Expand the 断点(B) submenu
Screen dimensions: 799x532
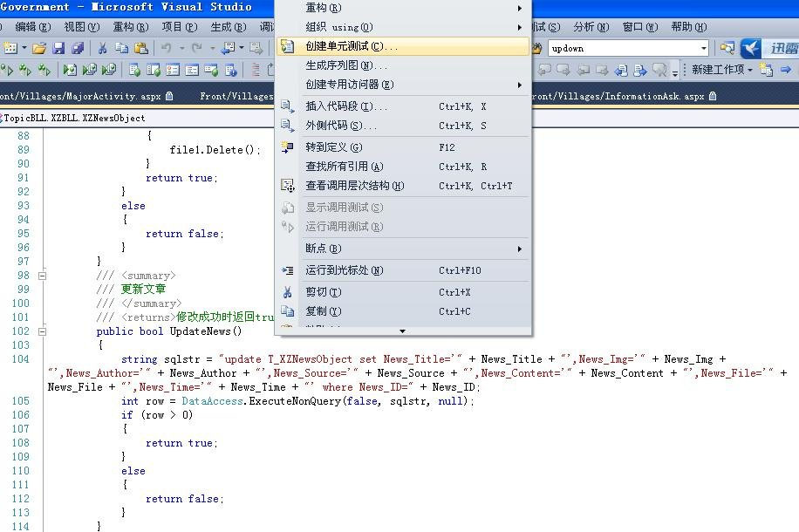pos(403,249)
